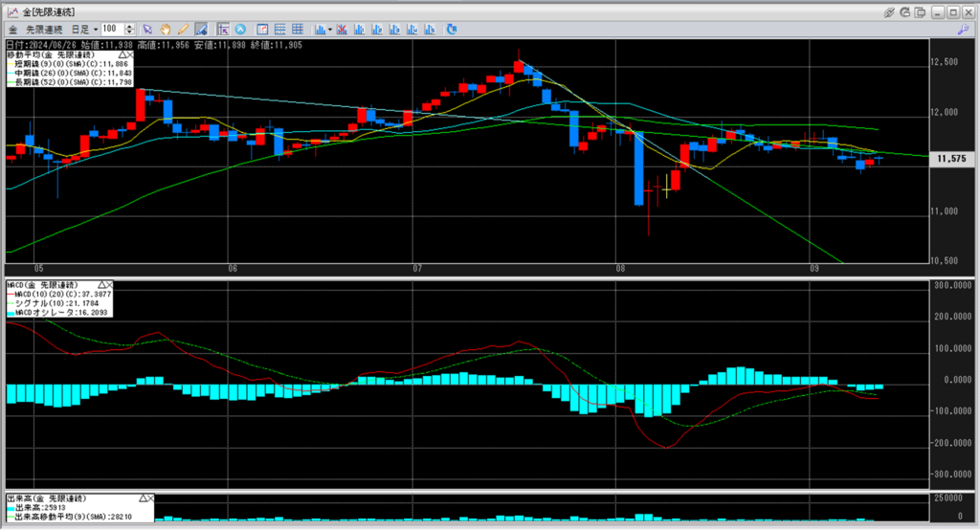980x530 pixels.
Task: Click the 先限連続 contract menu item
Action: pyautogui.click(x=44, y=30)
